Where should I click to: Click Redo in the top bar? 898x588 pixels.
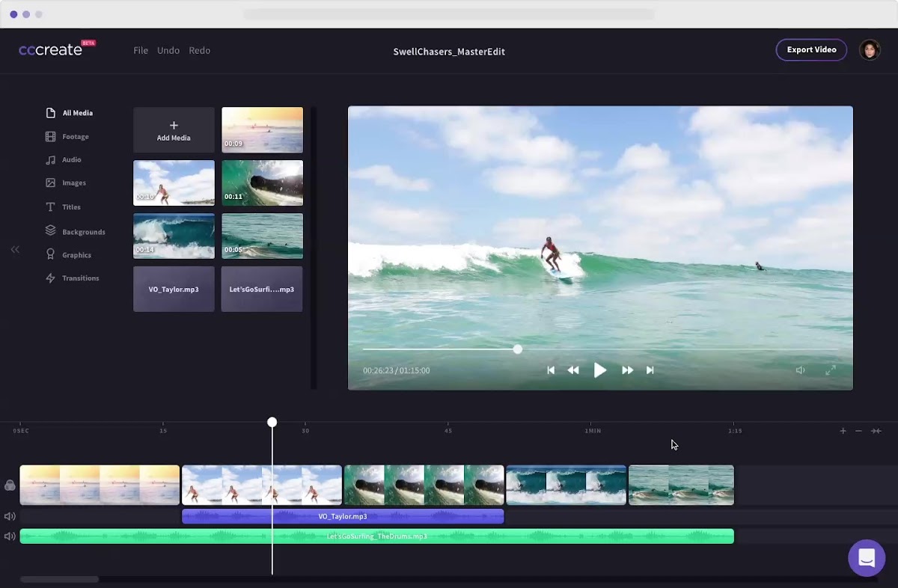pyautogui.click(x=199, y=50)
